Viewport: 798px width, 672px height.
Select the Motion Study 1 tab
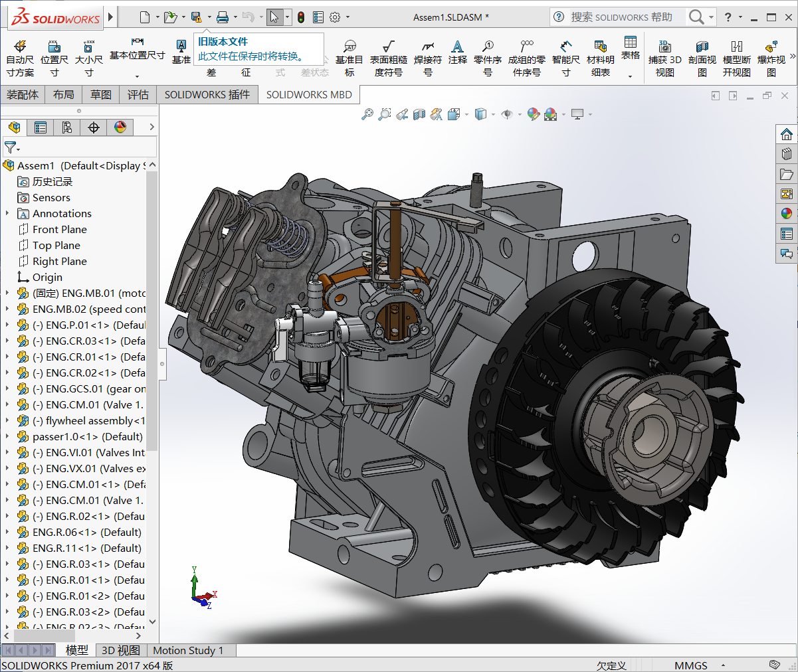(188, 650)
